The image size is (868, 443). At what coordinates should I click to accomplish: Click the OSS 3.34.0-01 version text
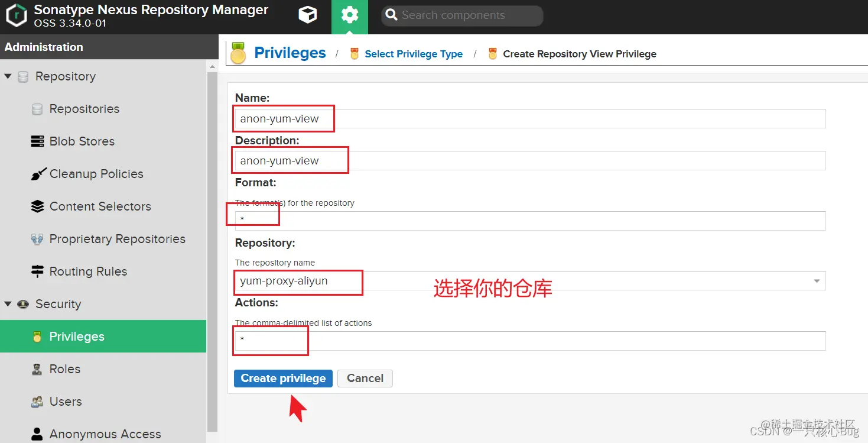pos(70,23)
